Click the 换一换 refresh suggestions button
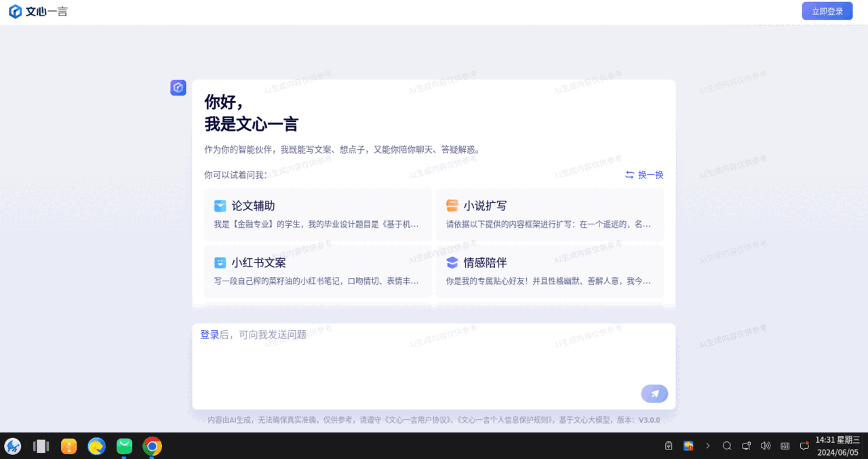 (644, 175)
